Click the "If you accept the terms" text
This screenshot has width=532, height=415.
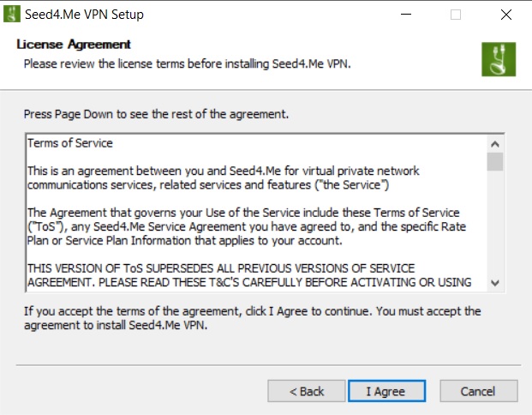pyautogui.click(x=253, y=317)
